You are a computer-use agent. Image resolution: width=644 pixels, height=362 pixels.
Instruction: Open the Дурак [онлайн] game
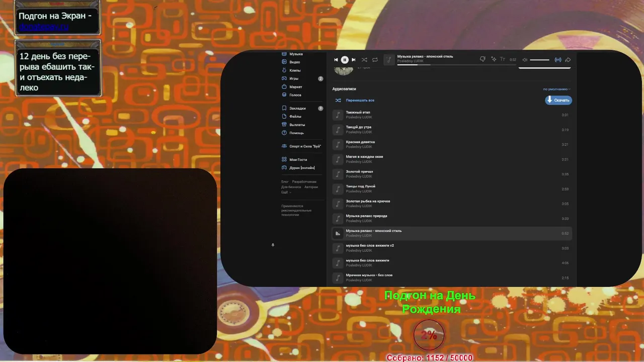click(x=302, y=167)
